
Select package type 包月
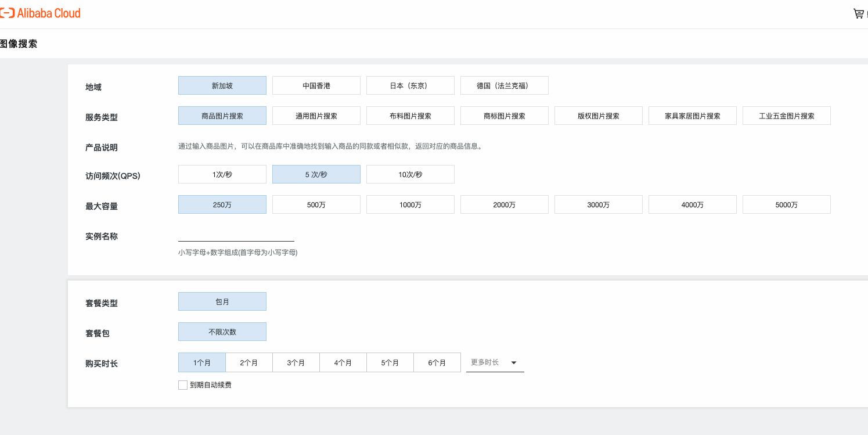(x=222, y=301)
